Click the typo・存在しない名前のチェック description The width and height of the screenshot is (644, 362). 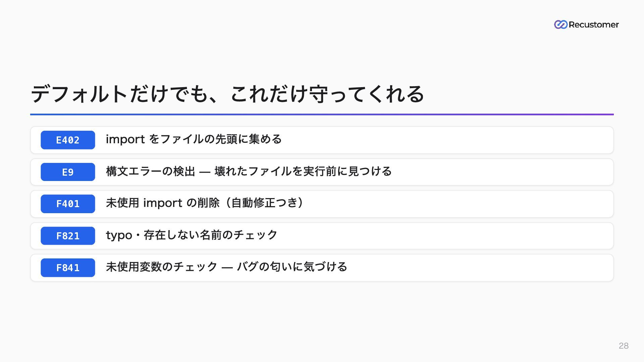[192, 235]
